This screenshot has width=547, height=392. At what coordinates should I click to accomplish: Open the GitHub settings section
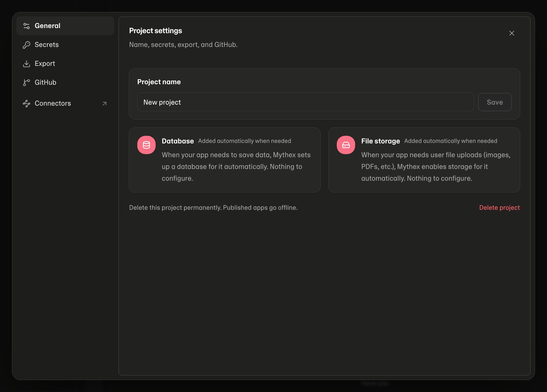coord(65,82)
